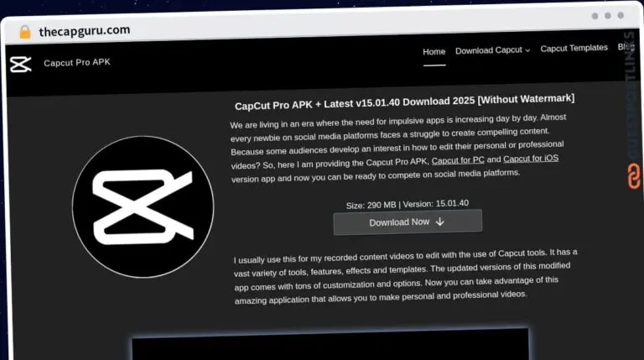Click the large circular CapCut logo

[143, 206]
